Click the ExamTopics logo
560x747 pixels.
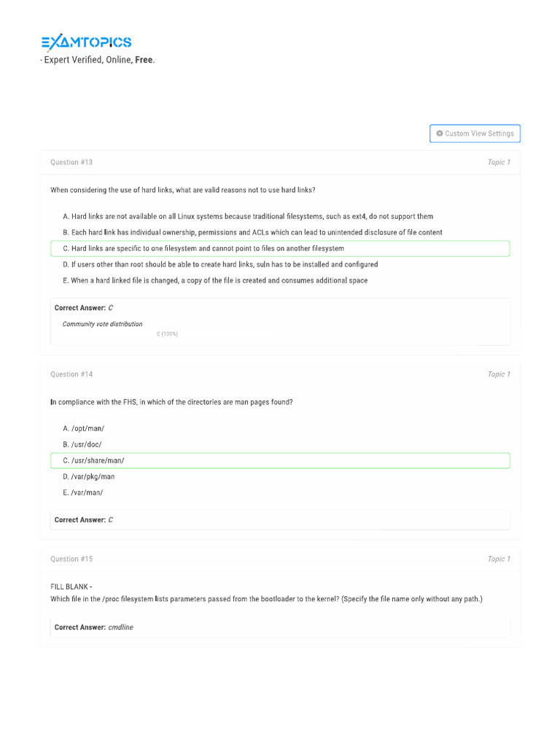(86, 42)
